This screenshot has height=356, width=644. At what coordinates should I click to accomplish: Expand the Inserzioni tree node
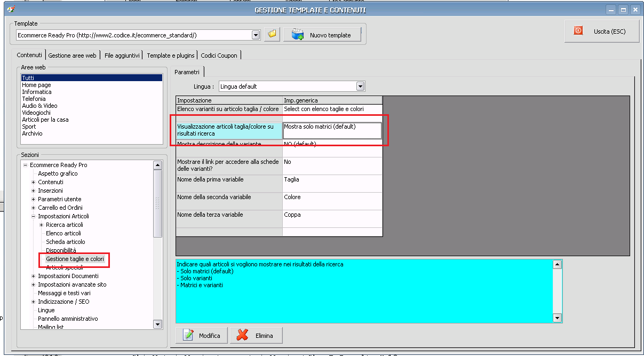click(x=33, y=191)
